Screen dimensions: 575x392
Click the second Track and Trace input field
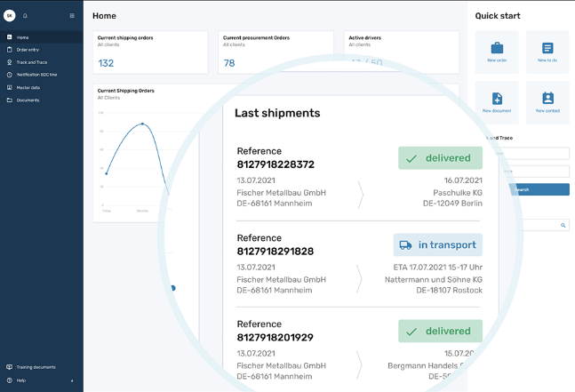pos(536,172)
